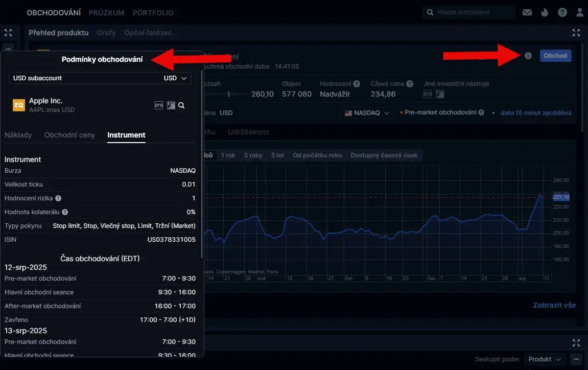This screenshot has height=370, width=588.
Task: Show info for Hodnota kolaterálu
Action: (x=65, y=212)
